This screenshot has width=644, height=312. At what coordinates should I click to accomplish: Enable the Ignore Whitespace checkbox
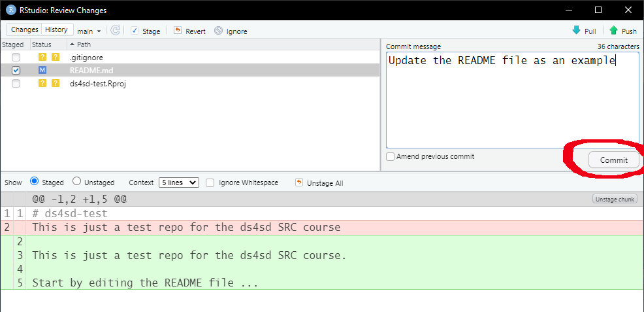pyautogui.click(x=210, y=183)
